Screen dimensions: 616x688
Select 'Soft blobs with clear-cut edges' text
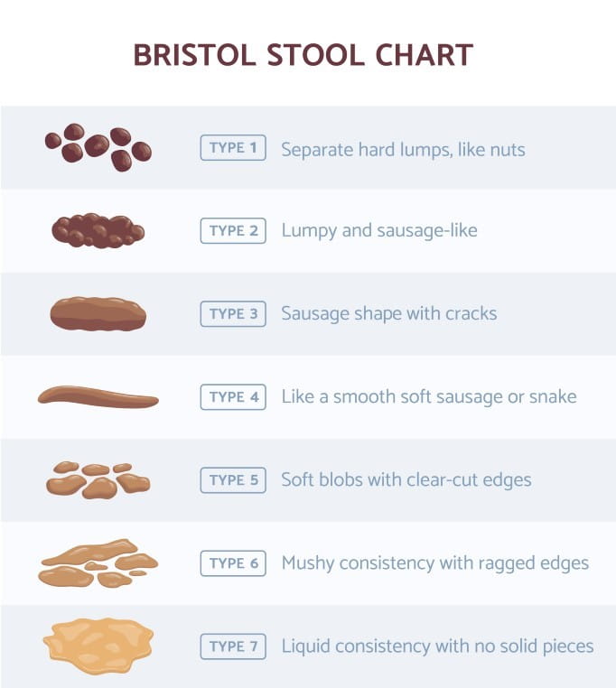pos(406,480)
